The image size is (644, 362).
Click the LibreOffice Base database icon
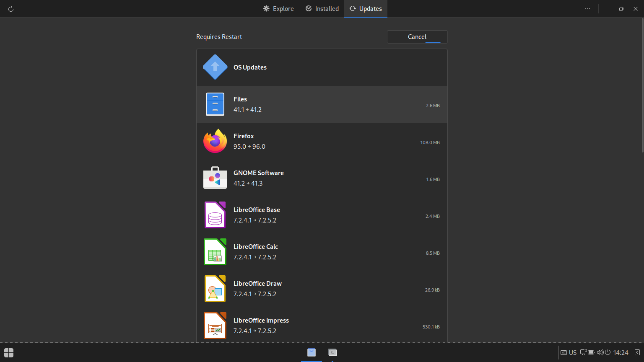[x=215, y=215]
